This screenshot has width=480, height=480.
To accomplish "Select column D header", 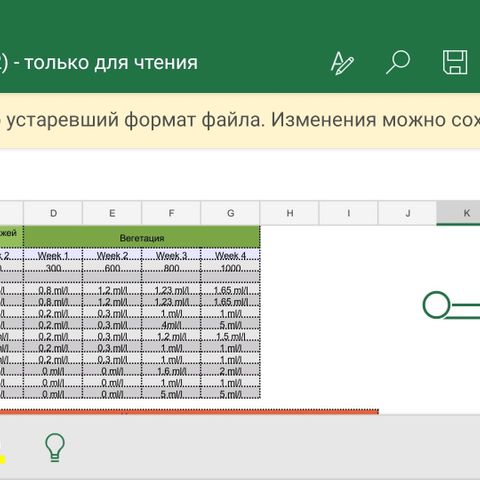I will [53, 213].
